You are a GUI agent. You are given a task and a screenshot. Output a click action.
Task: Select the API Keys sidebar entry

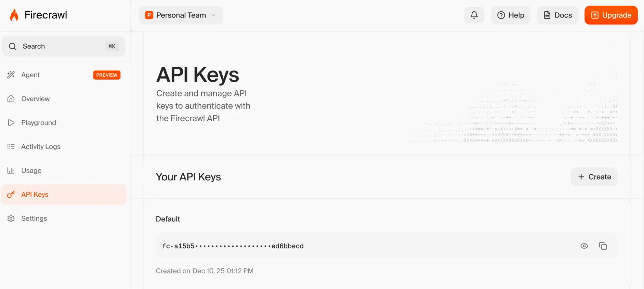click(x=34, y=194)
